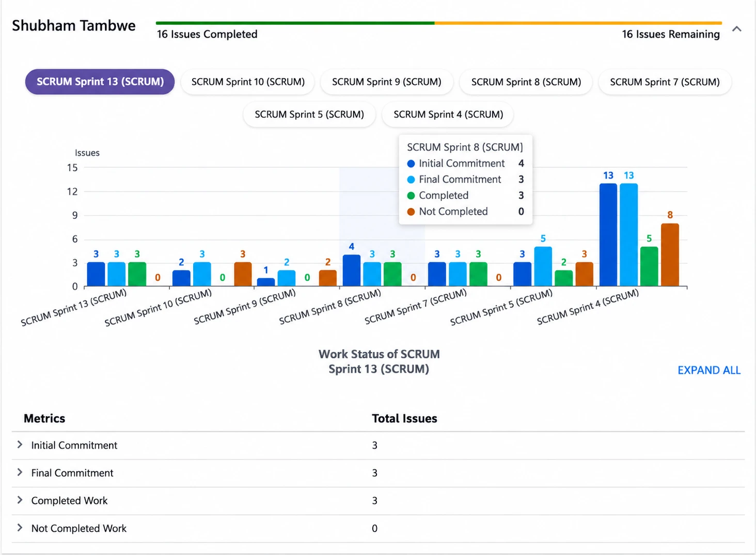Image resolution: width=756 pixels, height=555 pixels.
Task: Click 'Completed Work' row label
Action: coord(69,500)
